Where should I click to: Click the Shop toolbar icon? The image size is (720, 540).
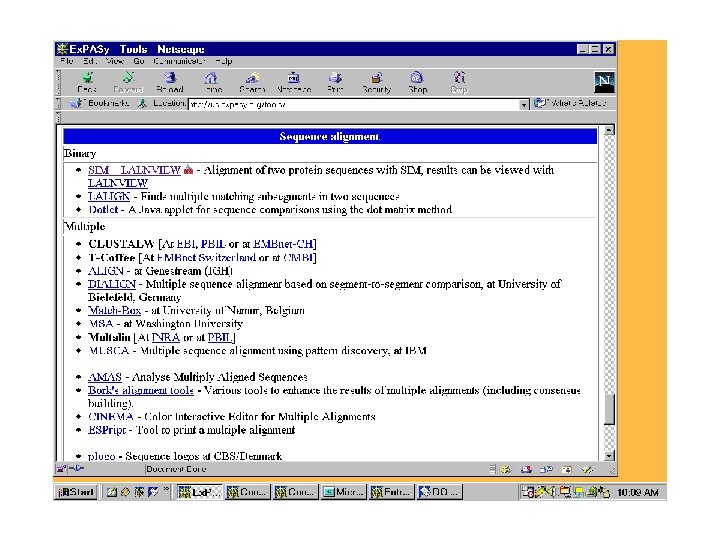[417, 82]
